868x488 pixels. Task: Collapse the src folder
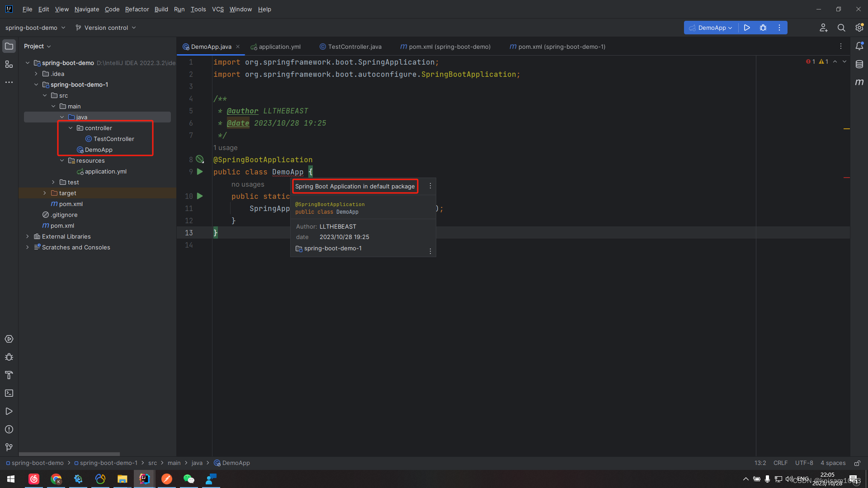(45, 95)
